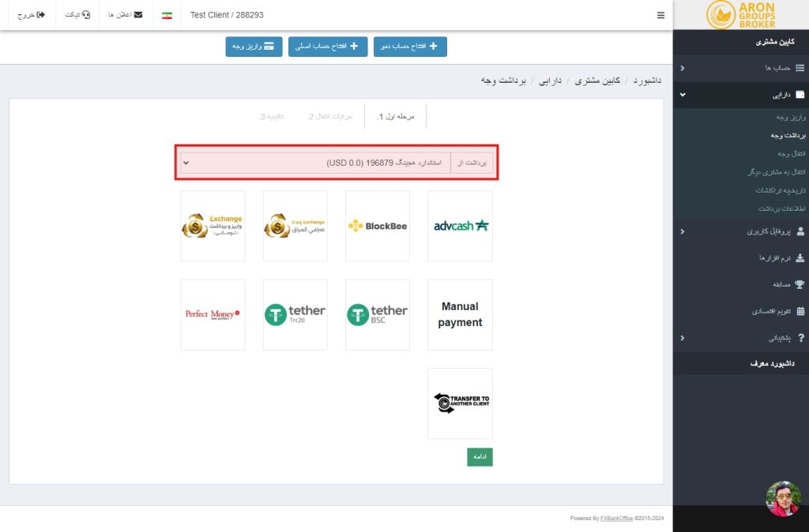The height and width of the screenshot is (532, 809).
Task: Click برداشت وجه at the breadcrumb end
Action: tap(503, 81)
